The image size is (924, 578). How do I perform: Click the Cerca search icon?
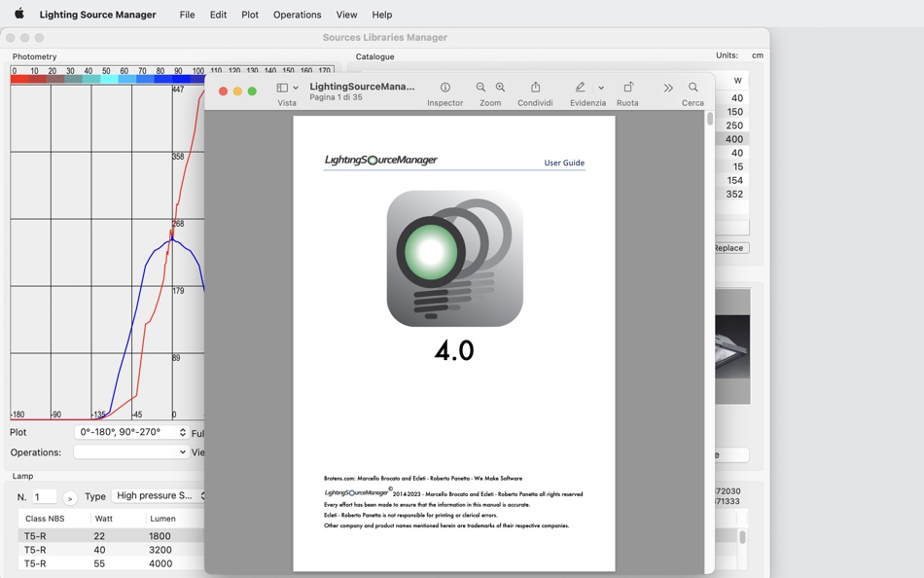(x=693, y=88)
